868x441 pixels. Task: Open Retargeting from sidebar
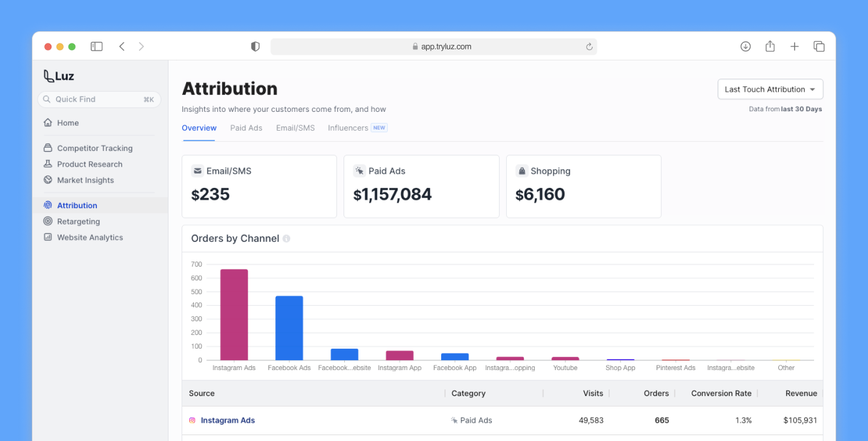78,222
